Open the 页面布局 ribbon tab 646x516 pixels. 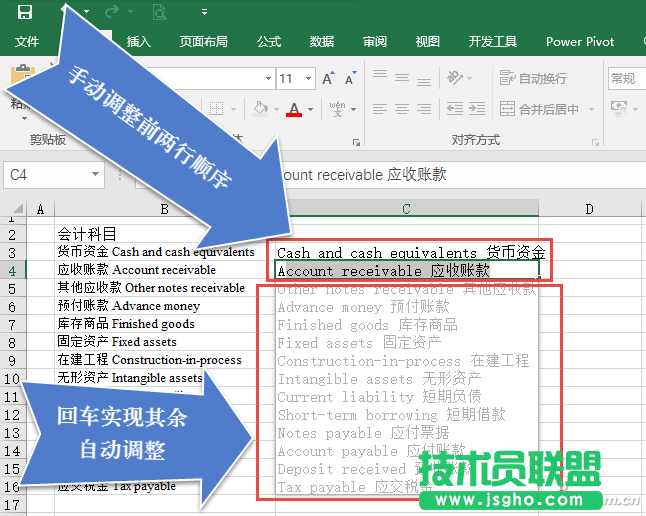[x=203, y=42]
